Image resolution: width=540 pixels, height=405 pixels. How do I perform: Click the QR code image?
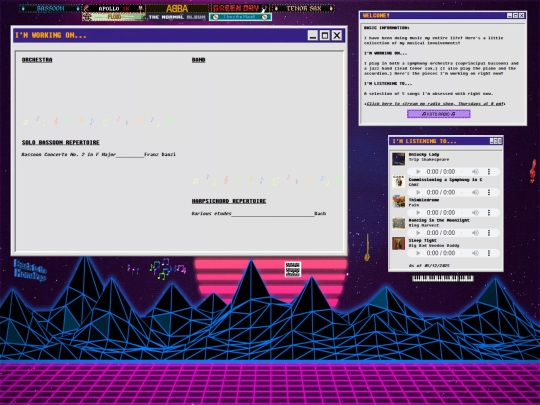(293, 269)
